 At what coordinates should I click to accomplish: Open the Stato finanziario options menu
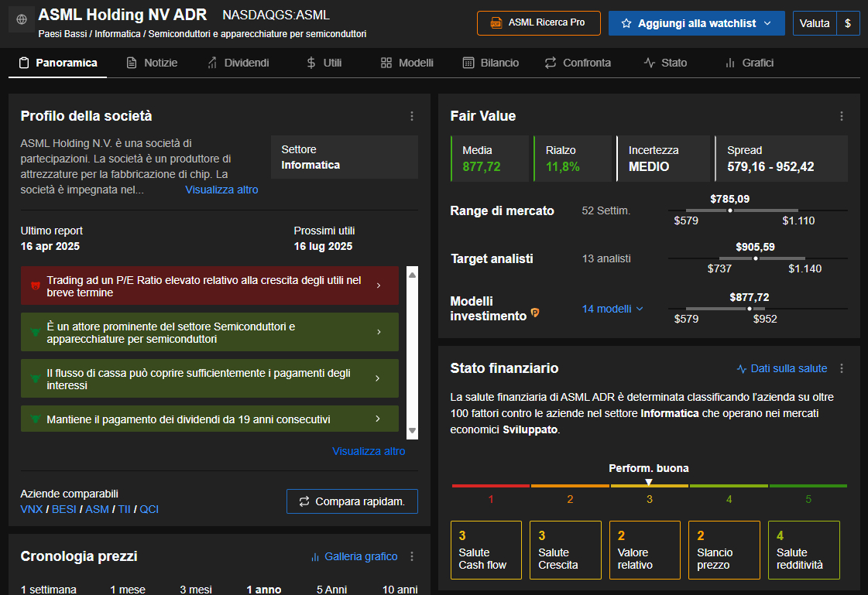click(x=842, y=368)
